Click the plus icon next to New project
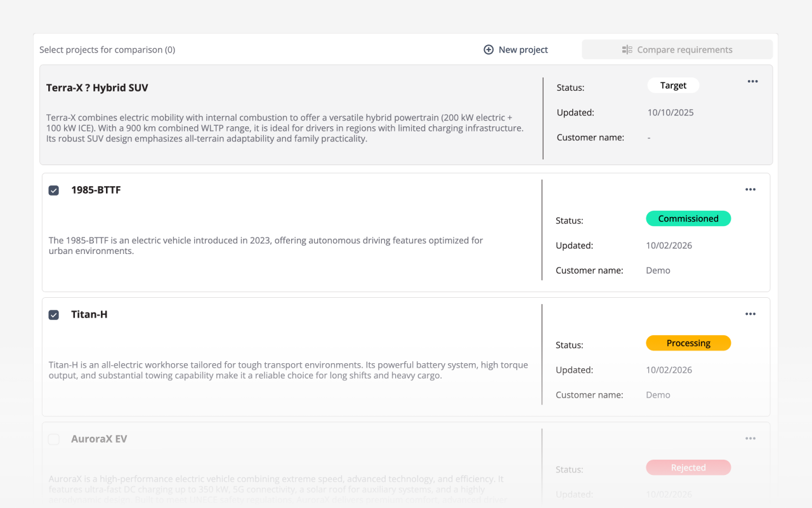The height and width of the screenshot is (508, 812). pyautogui.click(x=488, y=49)
